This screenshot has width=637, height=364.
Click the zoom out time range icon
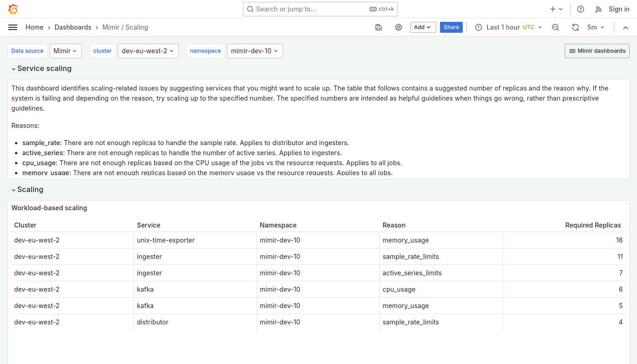tap(556, 27)
